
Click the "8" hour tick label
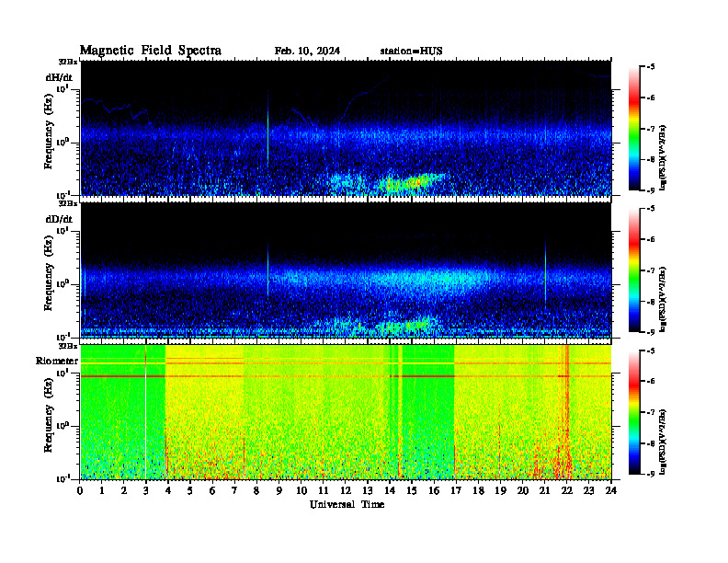(x=256, y=490)
